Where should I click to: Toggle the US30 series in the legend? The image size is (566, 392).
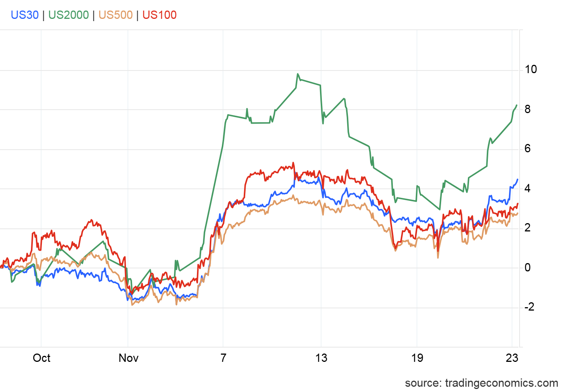pos(25,15)
